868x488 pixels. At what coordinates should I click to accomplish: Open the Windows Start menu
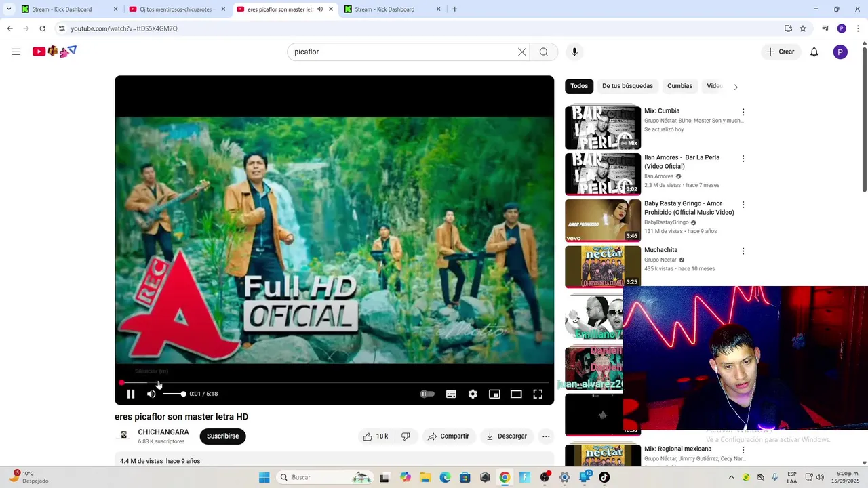pyautogui.click(x=264, y=477)
